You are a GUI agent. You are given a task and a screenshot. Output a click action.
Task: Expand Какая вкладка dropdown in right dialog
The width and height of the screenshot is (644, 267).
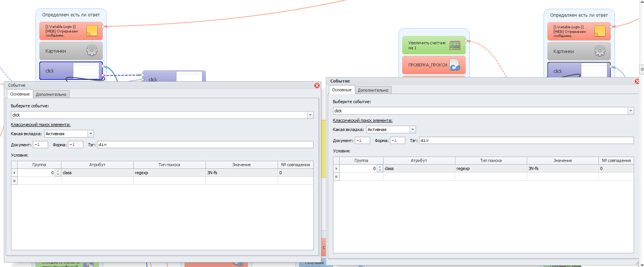click(x=413, y=129)
